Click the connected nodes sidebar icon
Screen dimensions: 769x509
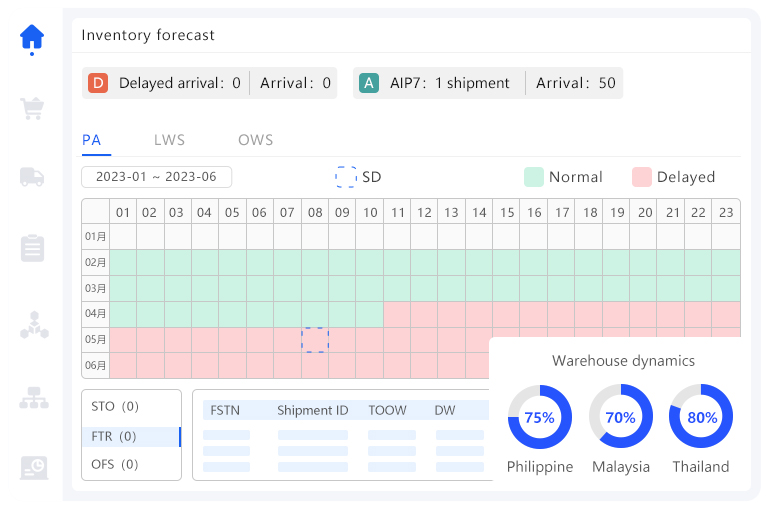click(x=33, y=325)
